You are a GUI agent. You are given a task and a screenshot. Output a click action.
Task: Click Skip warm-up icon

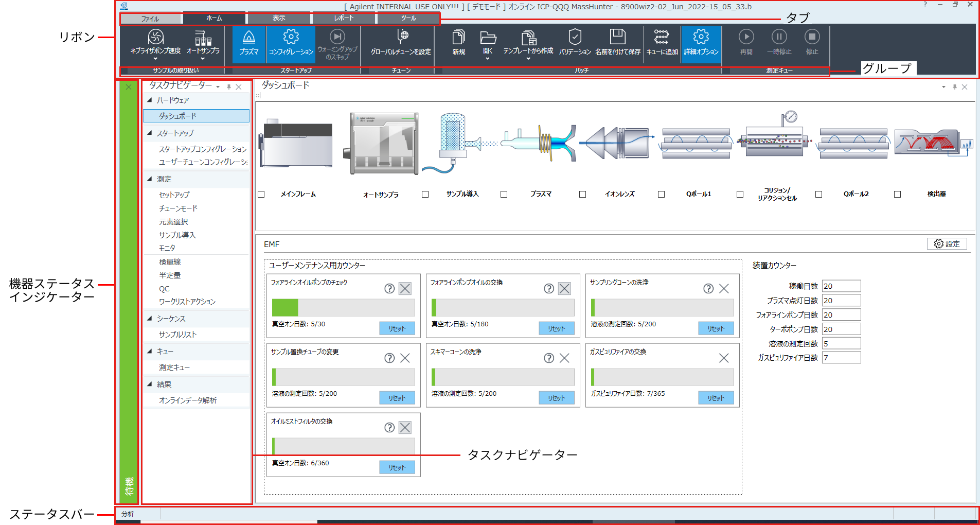[x=337, y=37]
